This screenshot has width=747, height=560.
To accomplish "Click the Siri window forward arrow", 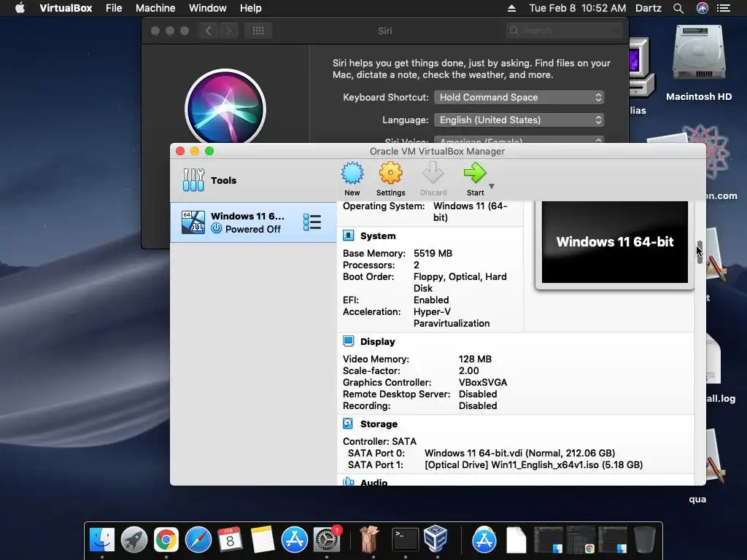I will [228, 31].
